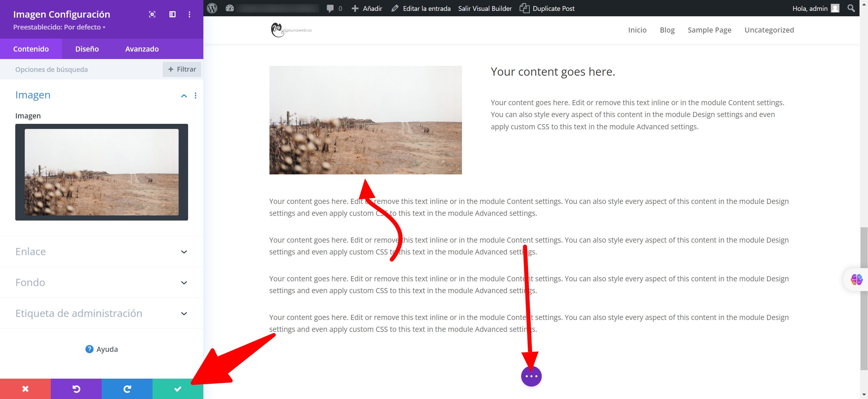
Task: Switch to the Avanzado tab
Action: pos(142,49)
